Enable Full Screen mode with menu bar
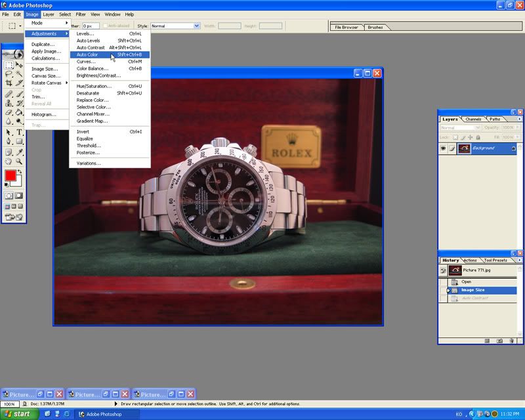Viewport: 525px width, 420px height. click(14, 206)
